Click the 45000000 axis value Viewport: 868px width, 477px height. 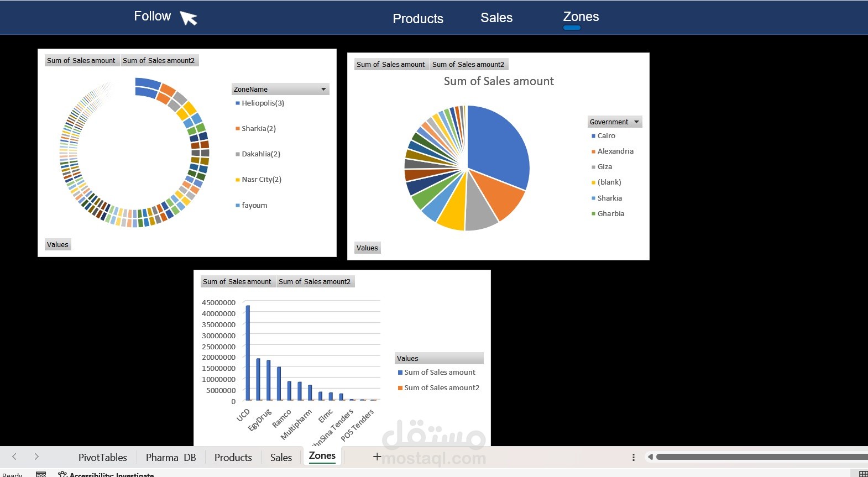coord(218,302)
